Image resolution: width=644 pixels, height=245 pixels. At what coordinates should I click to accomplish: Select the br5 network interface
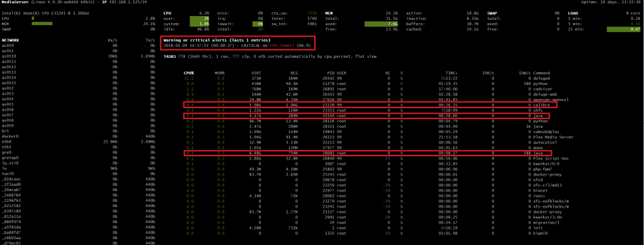pos(5,131)
